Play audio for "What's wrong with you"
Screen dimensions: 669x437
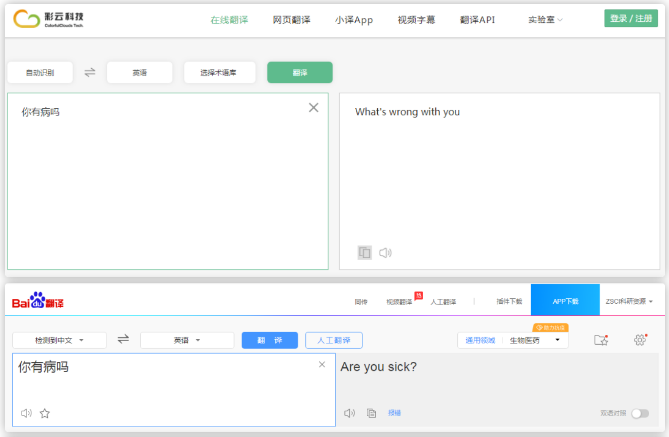coord(385,252)
